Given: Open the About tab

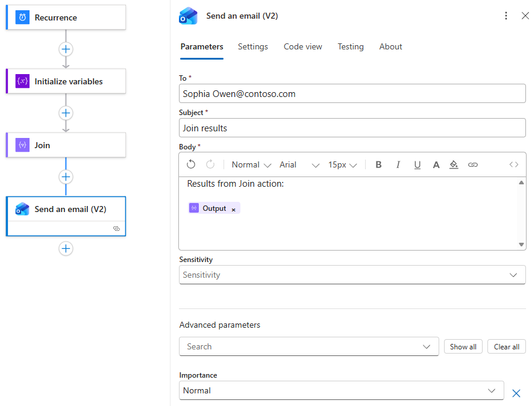Looking at the screenshot, I should click(390, 46).
